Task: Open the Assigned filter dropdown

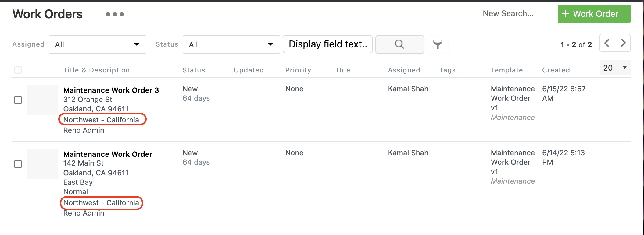Action: point(97,44)
